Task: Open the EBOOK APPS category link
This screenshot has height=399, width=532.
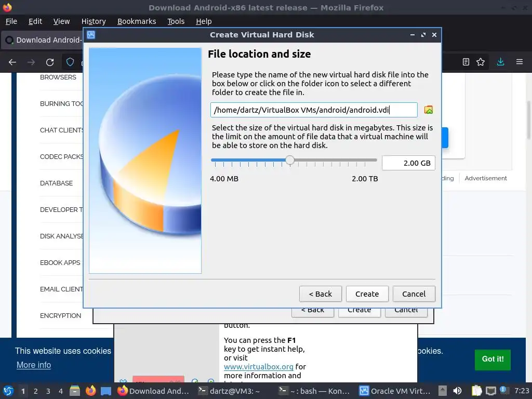Action: [60, 262]
